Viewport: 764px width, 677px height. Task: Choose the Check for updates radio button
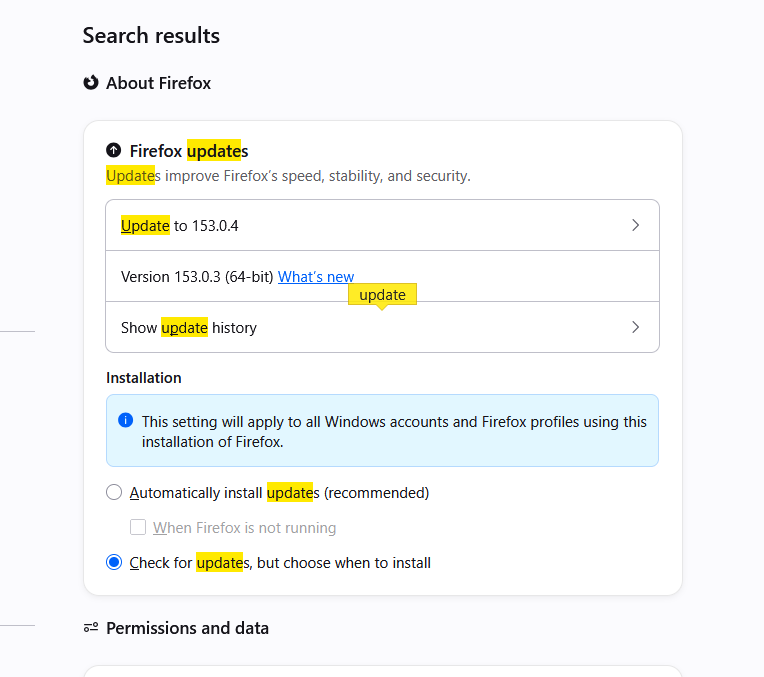coord(114,562)
